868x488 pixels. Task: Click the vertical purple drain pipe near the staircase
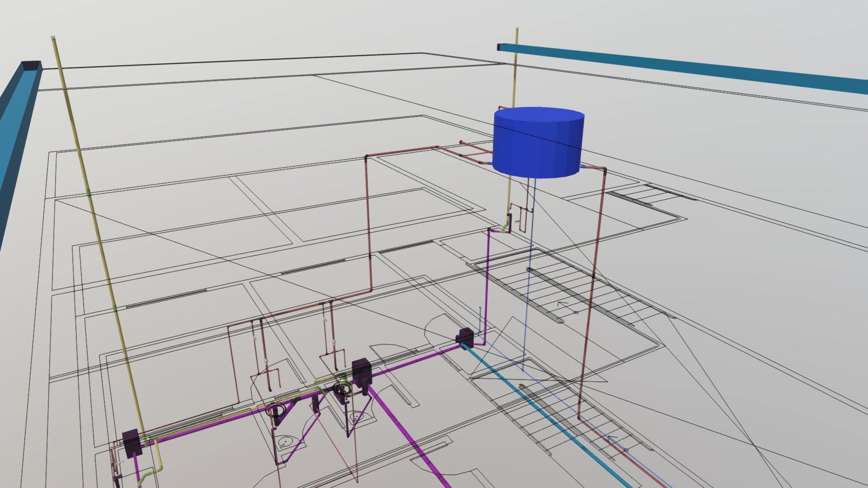(x=488, y=285)
